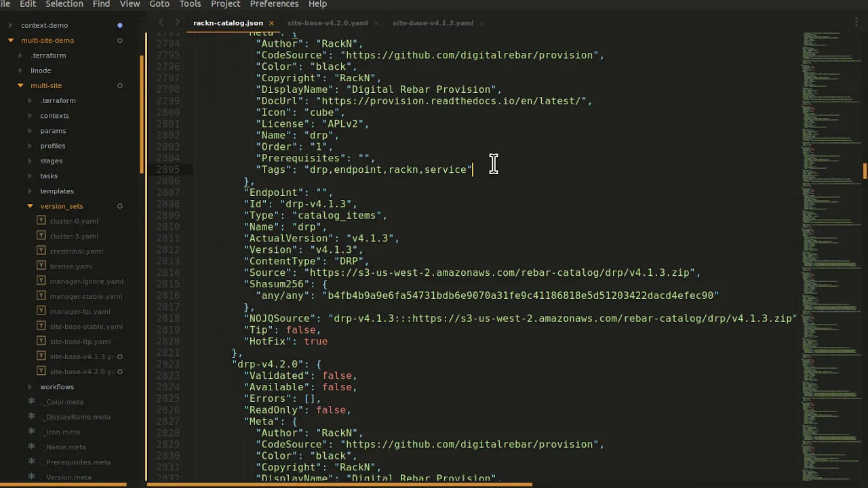The width and height of the screenshot is (868, 488).
Task: Expand the params folder arrow
Action: click(30, 131)
